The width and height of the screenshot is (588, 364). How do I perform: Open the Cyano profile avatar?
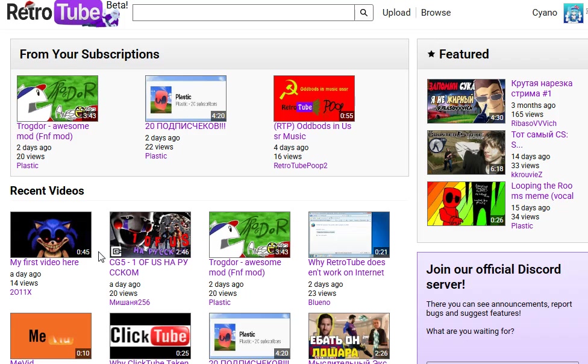coord(573,13)
